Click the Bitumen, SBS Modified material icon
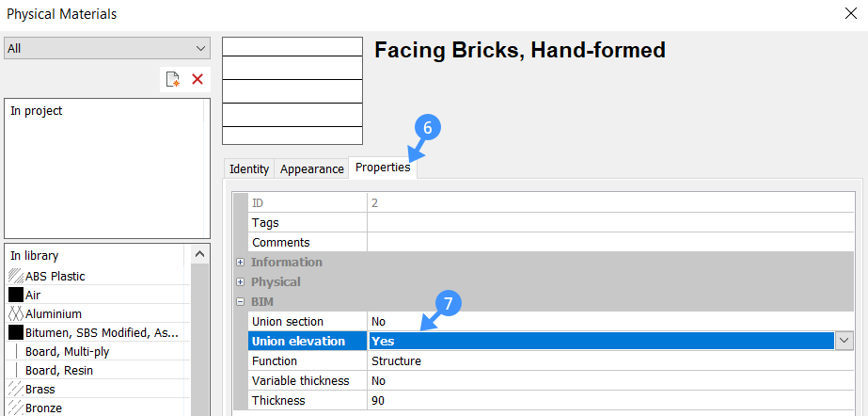 [x=16, y=332]
